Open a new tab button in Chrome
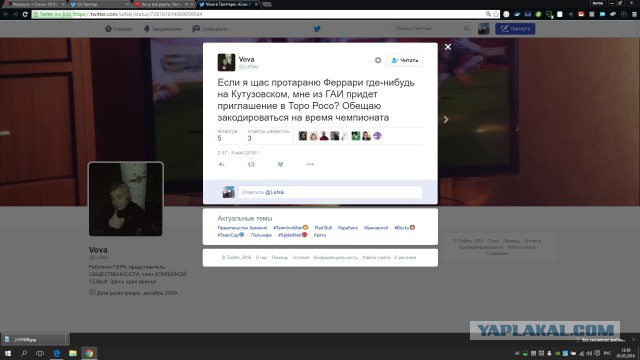This screenshot has width=640, height=360. point(267,4)
